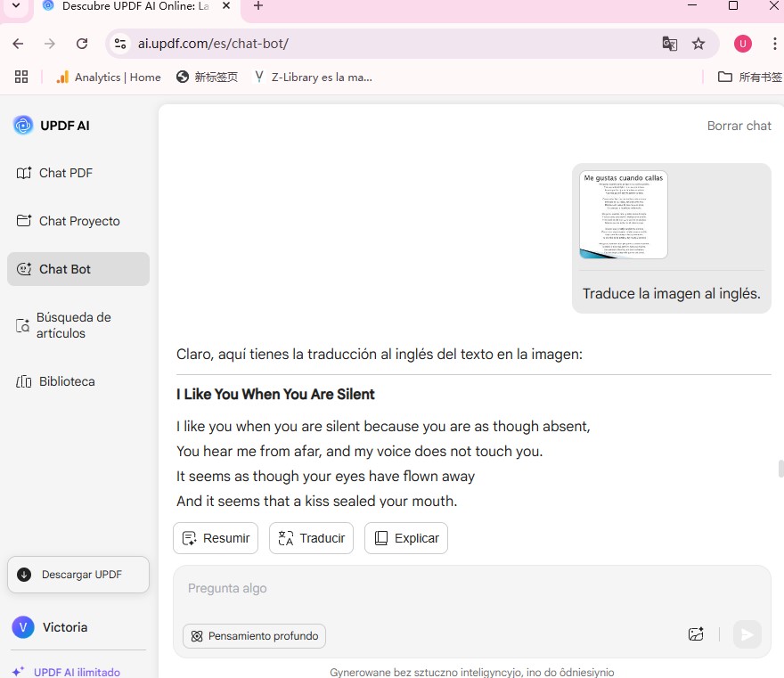Click the address bar URL
The width and height of the screenshot is (784, 678).
coord(214,44)
